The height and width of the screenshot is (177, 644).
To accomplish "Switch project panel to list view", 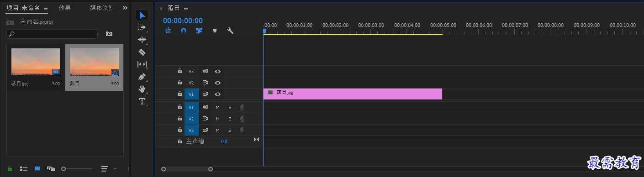I will pos(24,169).
